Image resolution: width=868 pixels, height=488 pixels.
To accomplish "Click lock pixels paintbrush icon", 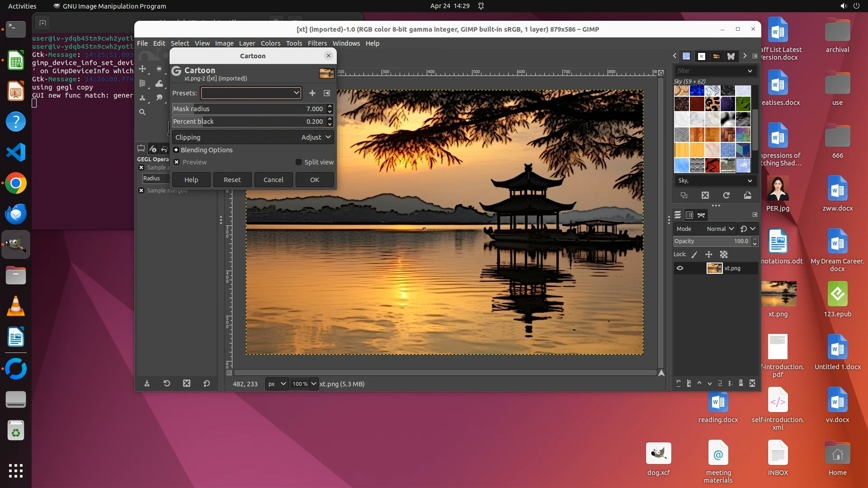I will click(694, 254).
